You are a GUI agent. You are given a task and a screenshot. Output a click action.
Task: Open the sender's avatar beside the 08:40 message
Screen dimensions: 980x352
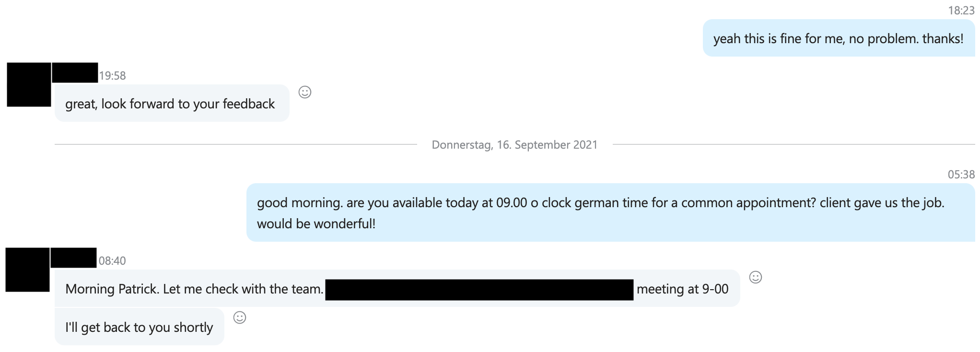[x=27, y=270]
